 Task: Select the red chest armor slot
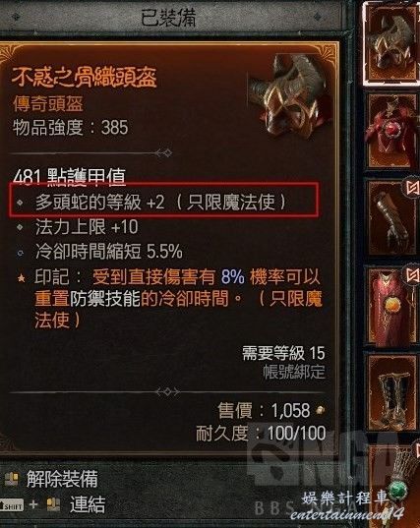[392, 131]
